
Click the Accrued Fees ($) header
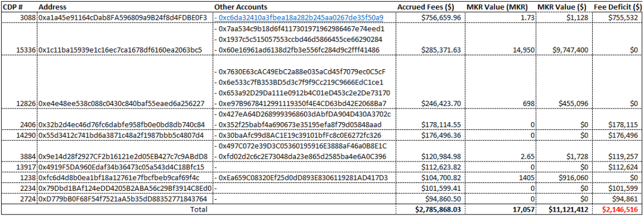click(x=431, y=7)
